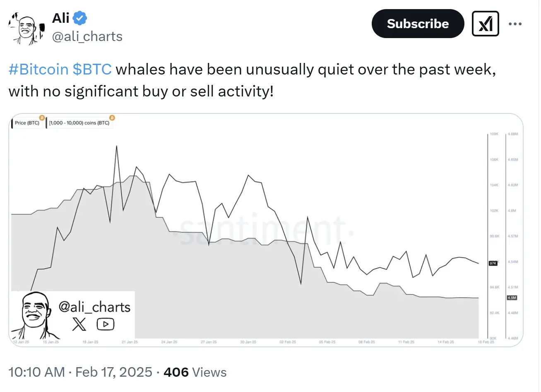Click the X logo in chart watermark
Viewport: 541px width, 392px height.
click(x=79, y=324)
